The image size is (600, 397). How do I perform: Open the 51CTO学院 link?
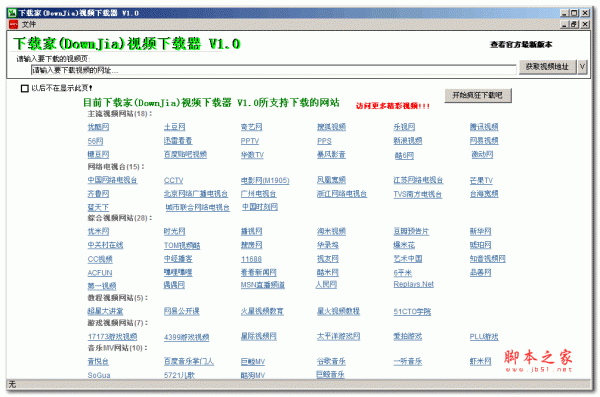412,312
